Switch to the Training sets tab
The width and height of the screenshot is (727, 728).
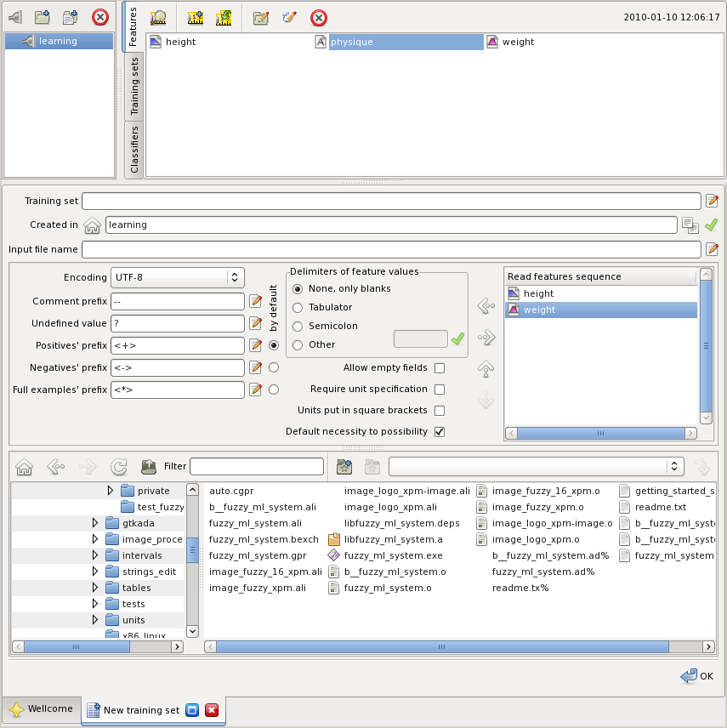tap(133, 86)
